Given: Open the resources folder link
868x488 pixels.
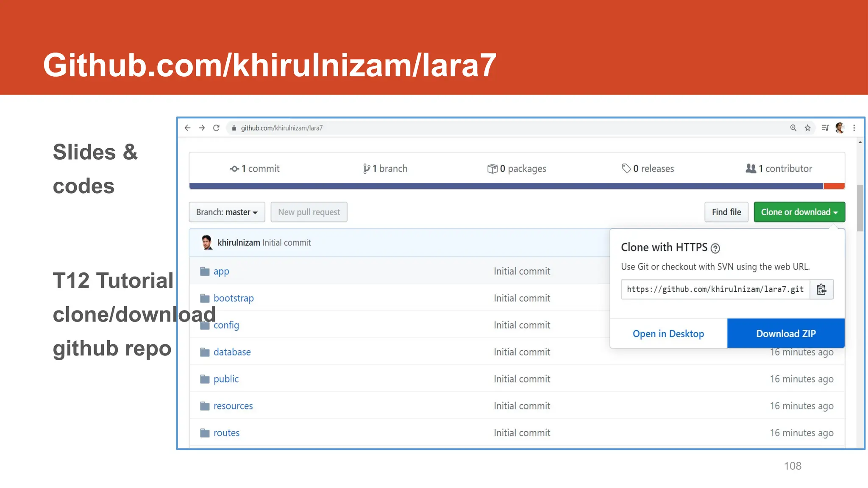Looking at the screenshot, I should pyautogui.click(x=233, y=406).
